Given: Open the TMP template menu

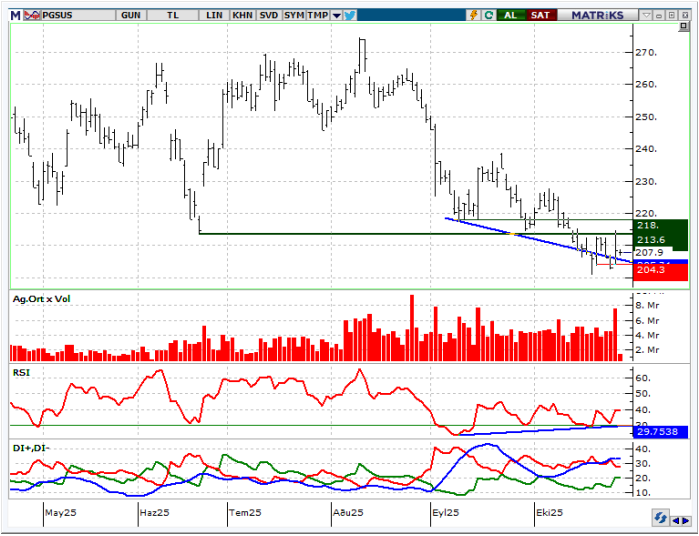Looking at the screenshot, I should [317, 15].
